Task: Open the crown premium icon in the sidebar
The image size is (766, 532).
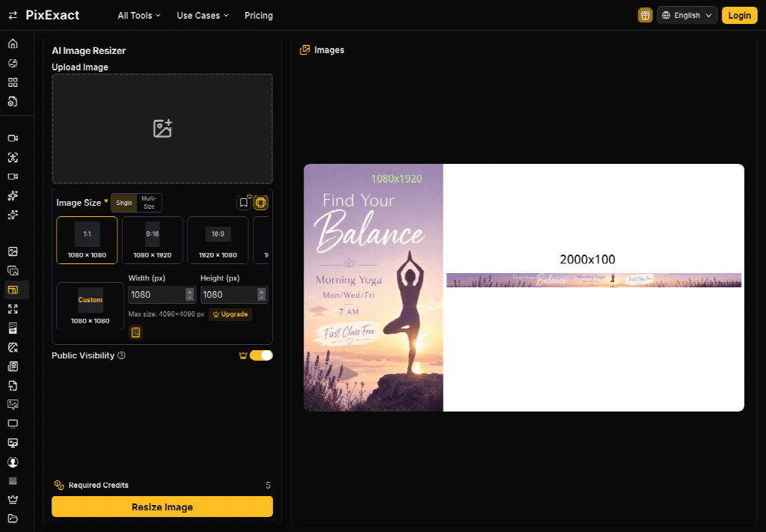Action: click(13, 499)
